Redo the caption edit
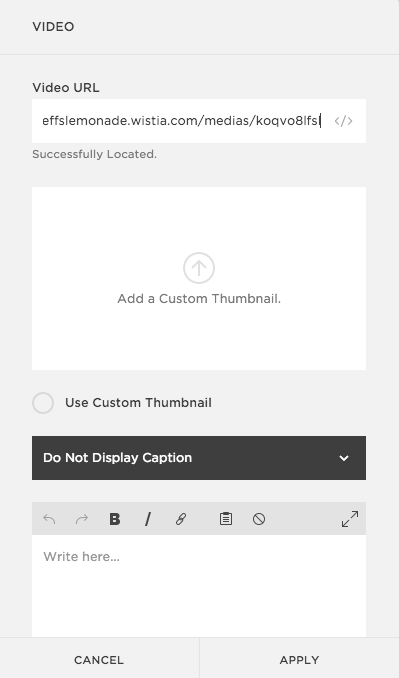This screenshot has height=678, width=399. pos(82,518)
